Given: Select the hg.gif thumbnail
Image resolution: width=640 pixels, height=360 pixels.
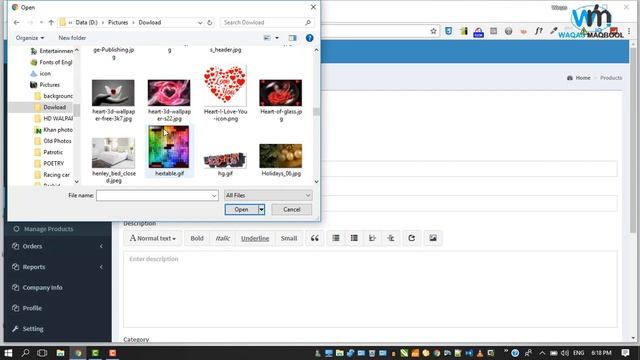Looking at the screenshot, I should point(225,160).
